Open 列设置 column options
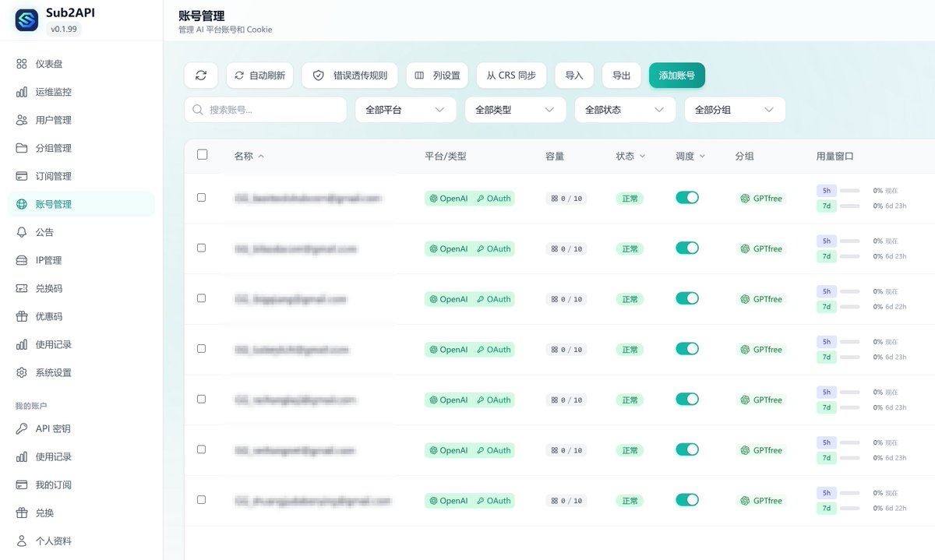Image resolution: width=935 pixels, height=560 pixels. 437,76
